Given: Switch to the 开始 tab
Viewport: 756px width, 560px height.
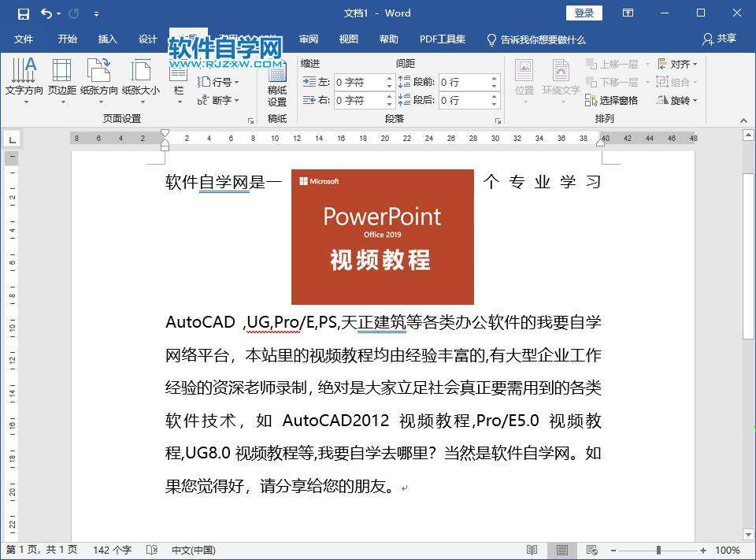Looking at the screenshot, I should click(x=67, y=39).
